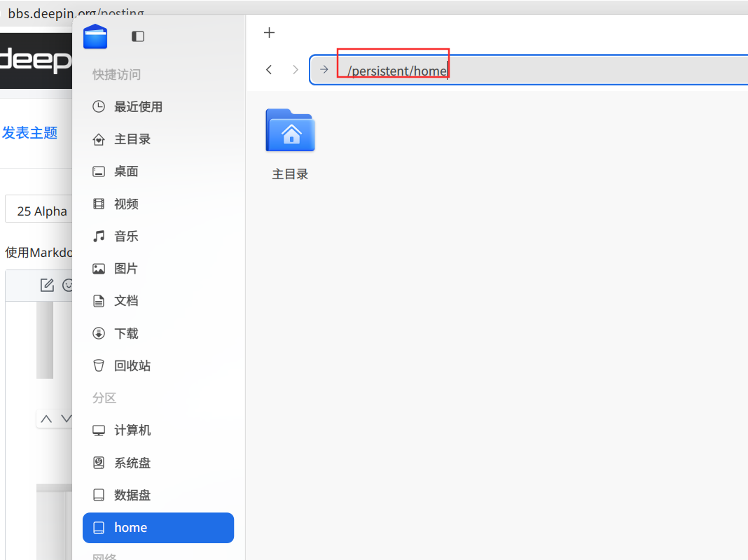Click the browser URL bbs.deepin.org address
The width and height of the screenshot is (748, 560).
(76, 13)
